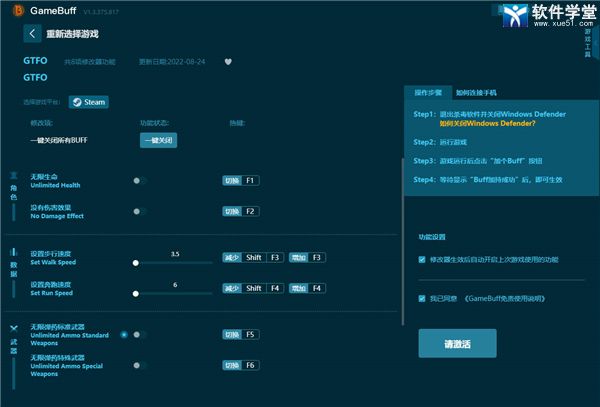Select the Steam platform option

pyautogui.click(x=90, y=102)
